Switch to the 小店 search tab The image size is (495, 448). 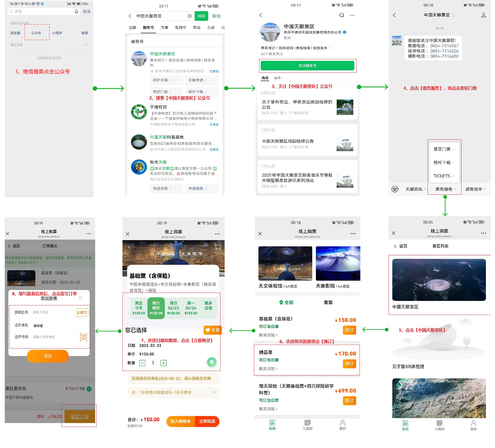(x=211, y=28)
